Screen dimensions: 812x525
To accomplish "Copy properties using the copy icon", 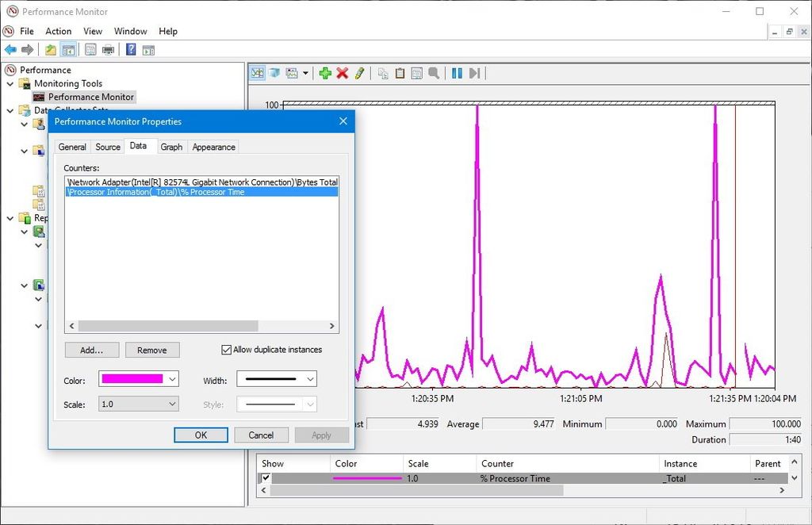I will pyautogui.click(x=383, y=73).
